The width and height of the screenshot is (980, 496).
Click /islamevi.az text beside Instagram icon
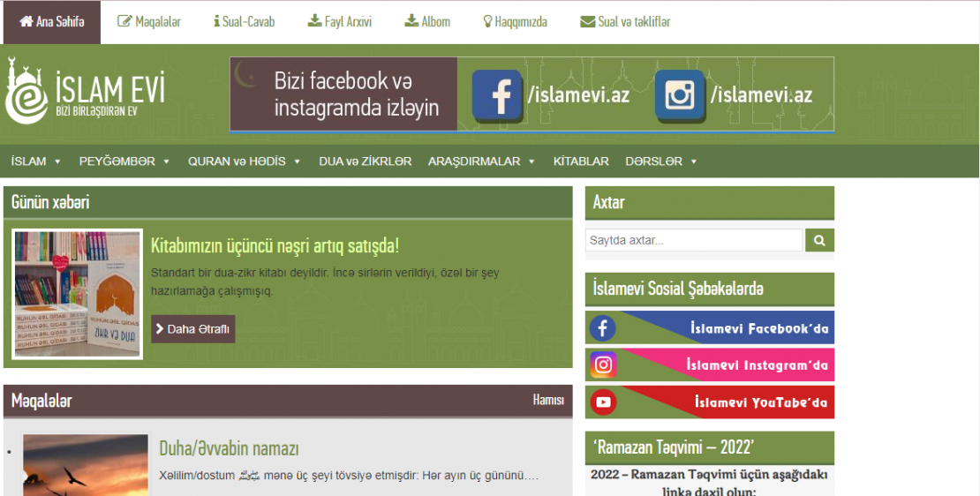[761, 95]
